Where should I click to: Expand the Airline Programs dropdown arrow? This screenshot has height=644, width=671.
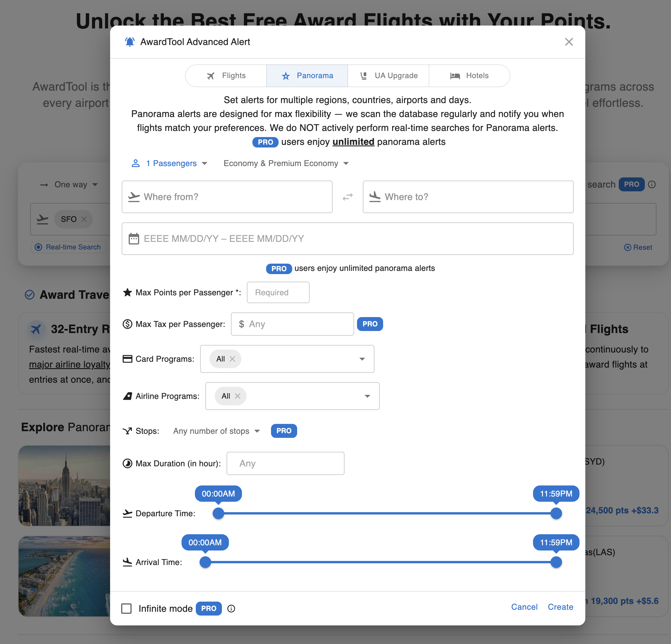[367, 396]
